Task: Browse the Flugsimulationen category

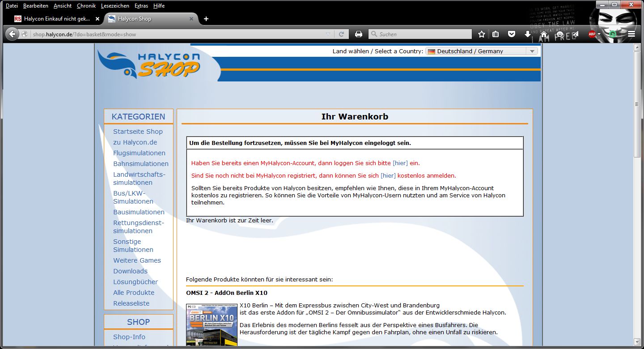Action: coord(139,153)
